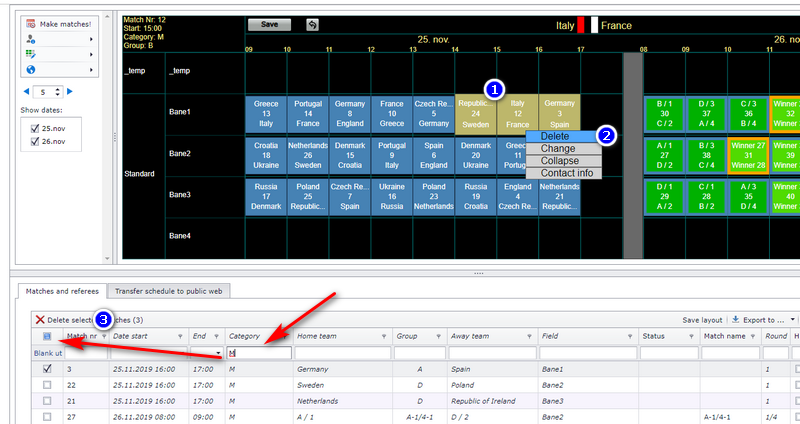
Task: Click the white France color swatch
Action: point(594,25)
